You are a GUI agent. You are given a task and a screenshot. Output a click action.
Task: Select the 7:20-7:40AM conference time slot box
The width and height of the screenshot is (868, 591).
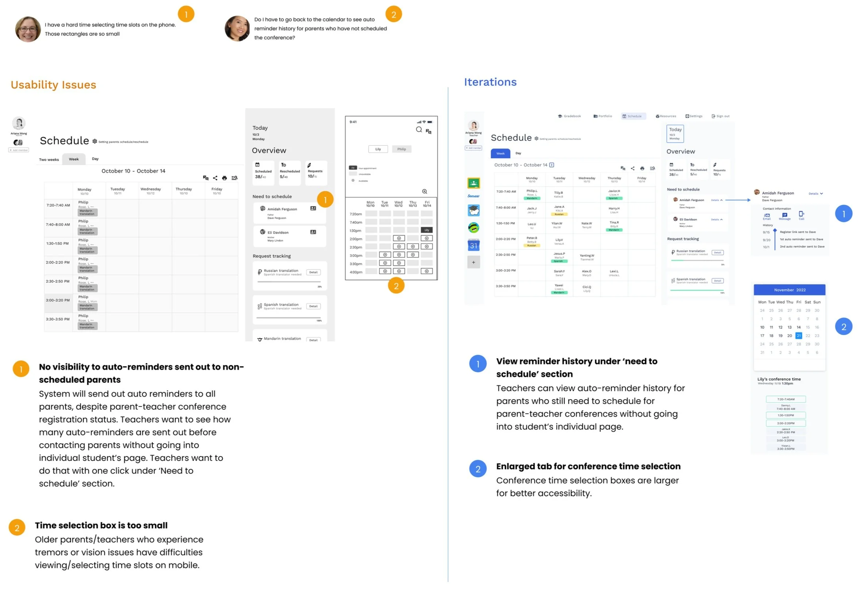pyautogui.click(x=786, y=399)
